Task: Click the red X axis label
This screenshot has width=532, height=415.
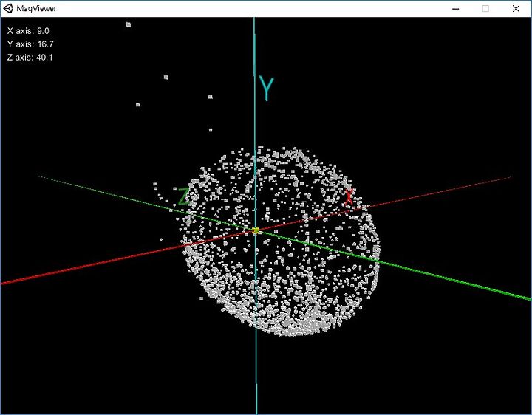Action: (349, 197)
